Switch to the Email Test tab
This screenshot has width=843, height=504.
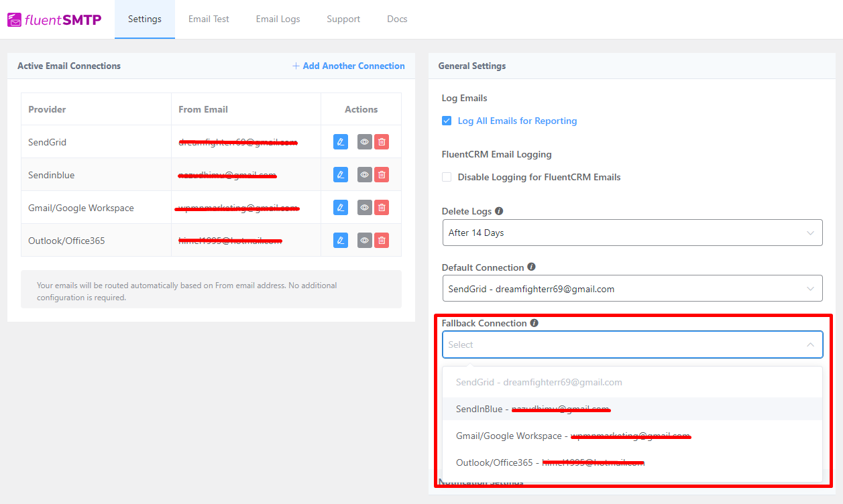click(209, 19)
